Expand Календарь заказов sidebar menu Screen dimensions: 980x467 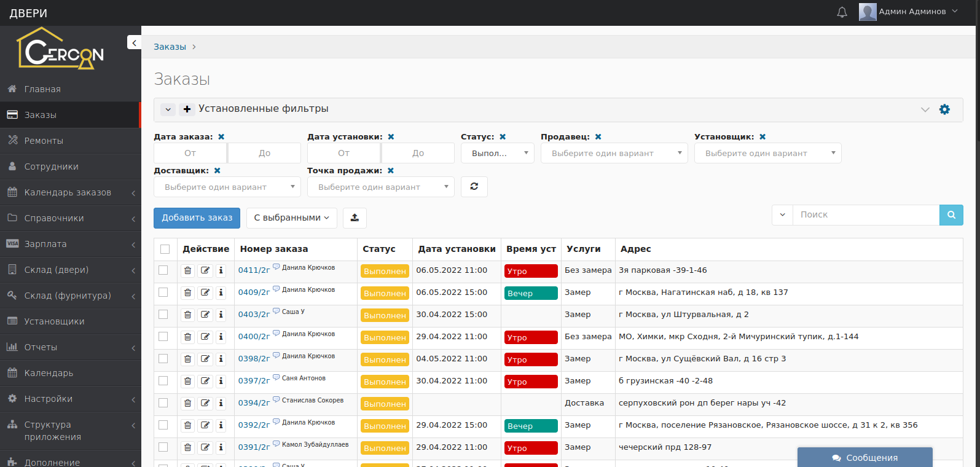68,192
